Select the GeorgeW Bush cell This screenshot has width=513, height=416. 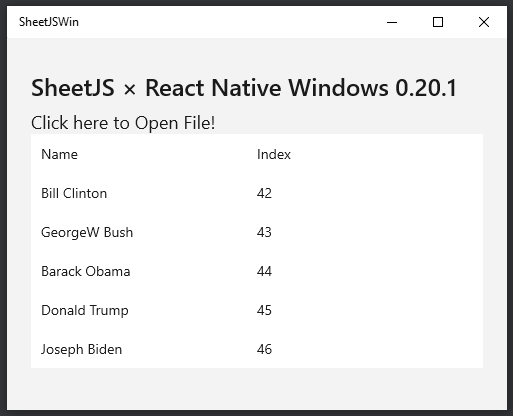coord(87,232)
